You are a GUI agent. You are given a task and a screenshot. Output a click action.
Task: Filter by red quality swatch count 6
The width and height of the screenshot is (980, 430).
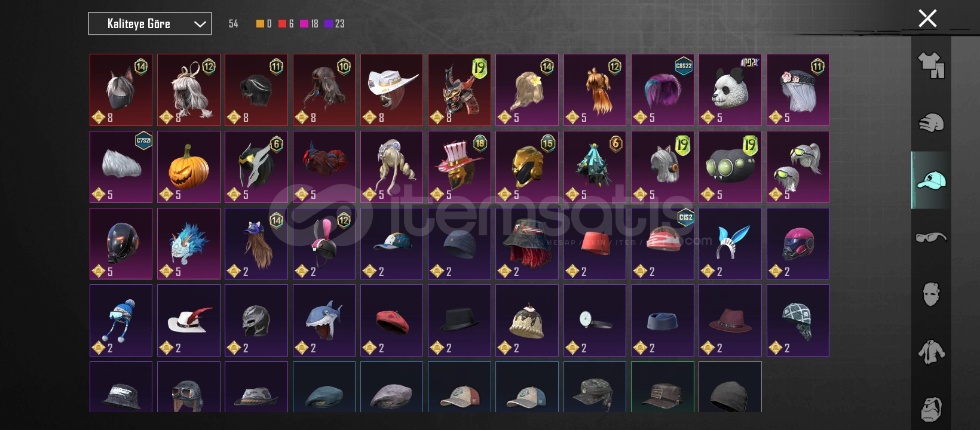(x=286, y=24)
